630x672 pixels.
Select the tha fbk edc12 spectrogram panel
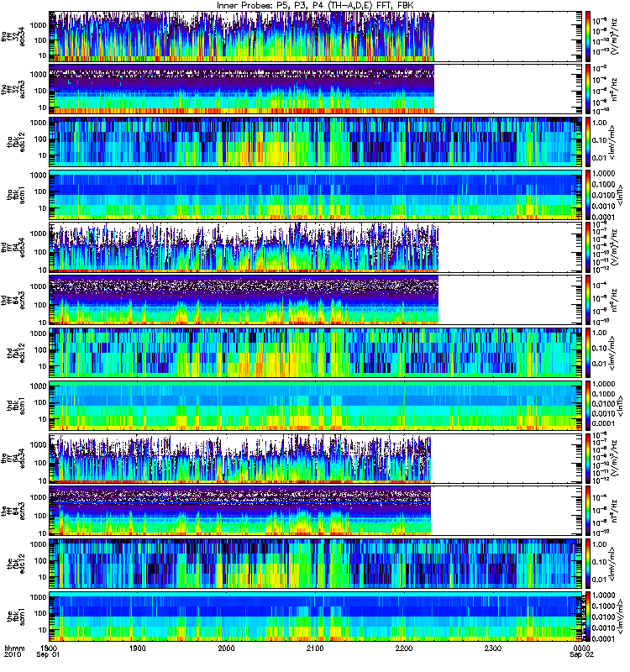[316, 142]
